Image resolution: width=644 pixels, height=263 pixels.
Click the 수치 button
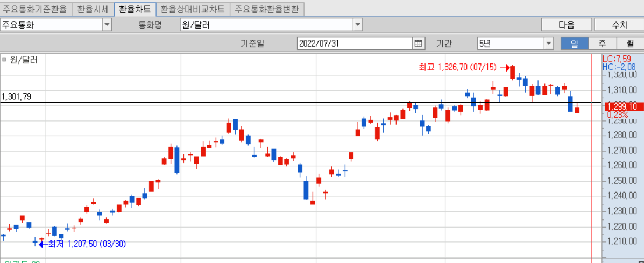(x=619, y=25)
